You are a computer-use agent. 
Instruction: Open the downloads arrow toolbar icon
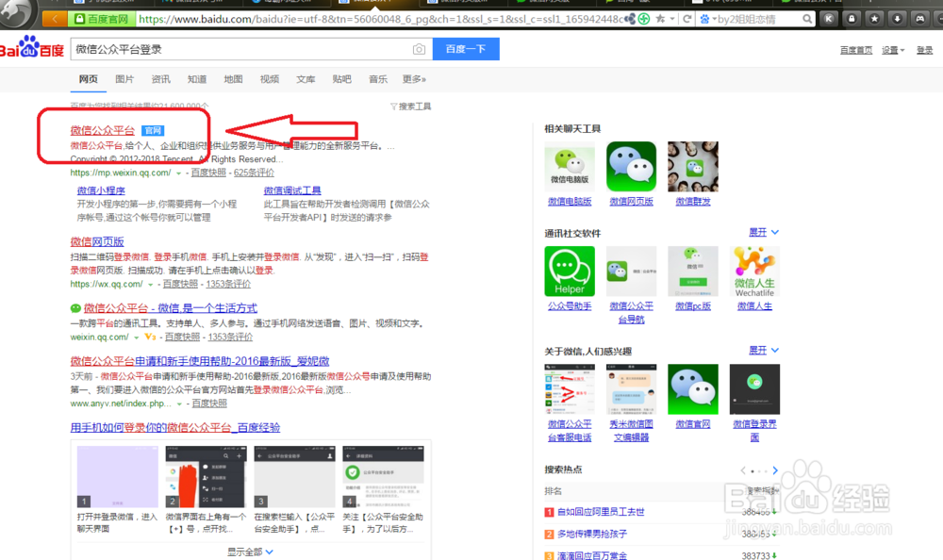(898, 19)
